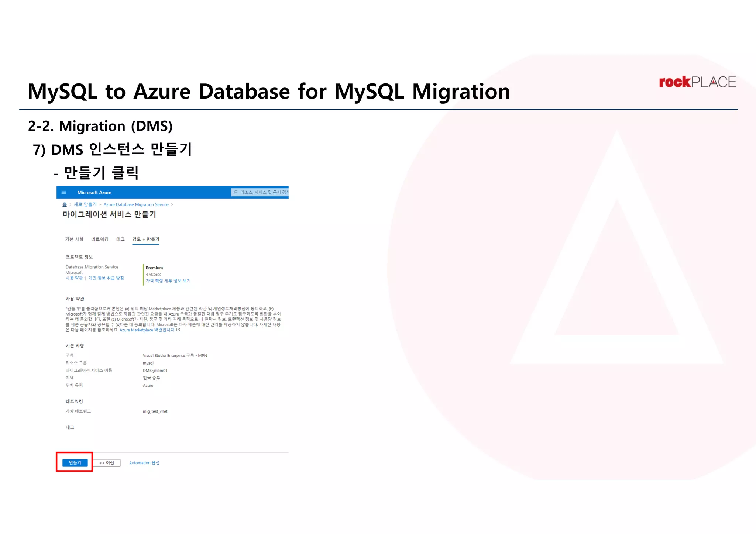Image resolution: width=756 pixels, height=534 pixels.
Task: Click virtual network value mig_test_vnet
Action: click(x=155, y=411)
